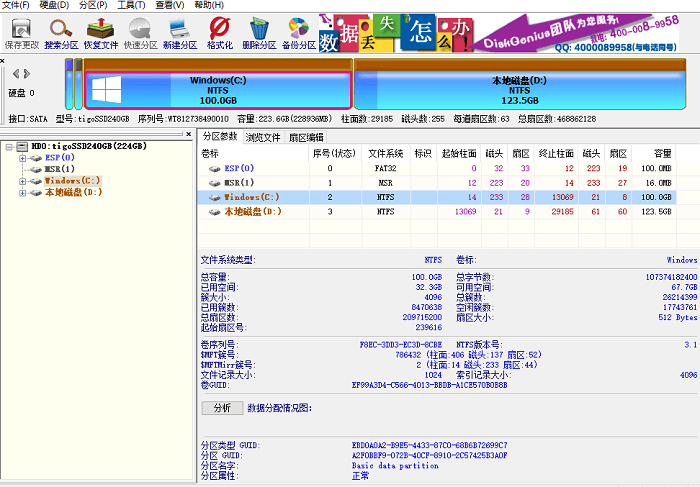700x487 pixels.
Task: Select the 格式化 format icon
Action: point(219,32)
